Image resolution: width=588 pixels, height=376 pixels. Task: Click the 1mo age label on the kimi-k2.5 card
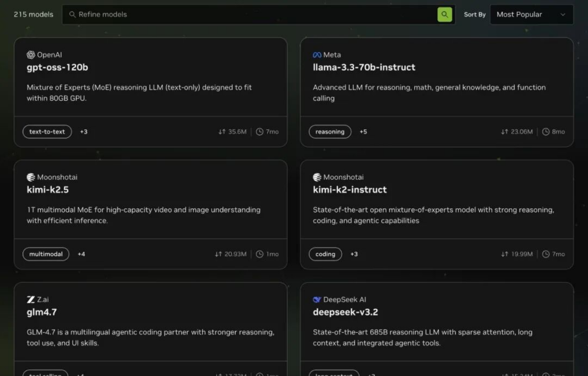pyautogui.click(x=272, y=254)
